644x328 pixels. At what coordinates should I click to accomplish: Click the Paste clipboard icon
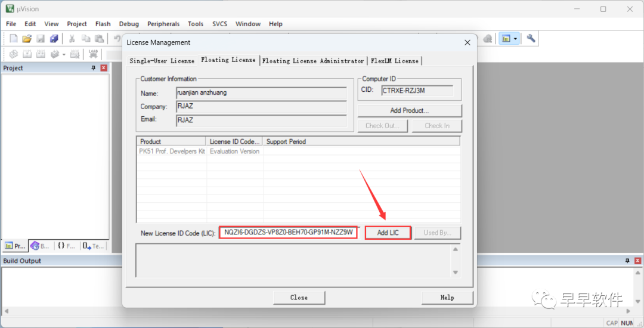tap(99, 39)
